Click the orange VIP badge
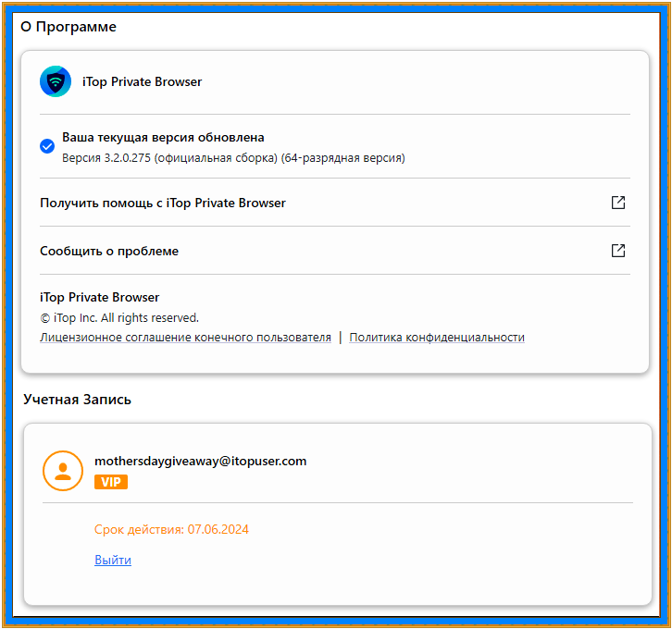This screenshot has height=629, width=672. pos(111,482)
